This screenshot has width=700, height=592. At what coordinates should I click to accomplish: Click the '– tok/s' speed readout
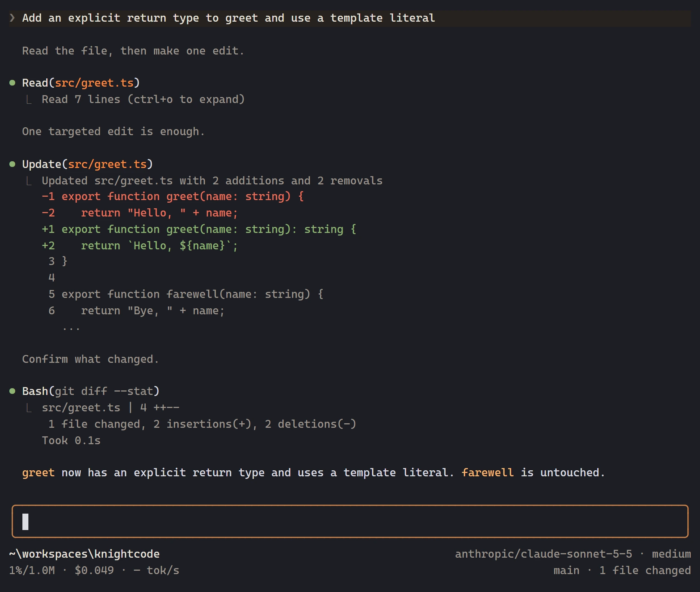tap(156, 570)
